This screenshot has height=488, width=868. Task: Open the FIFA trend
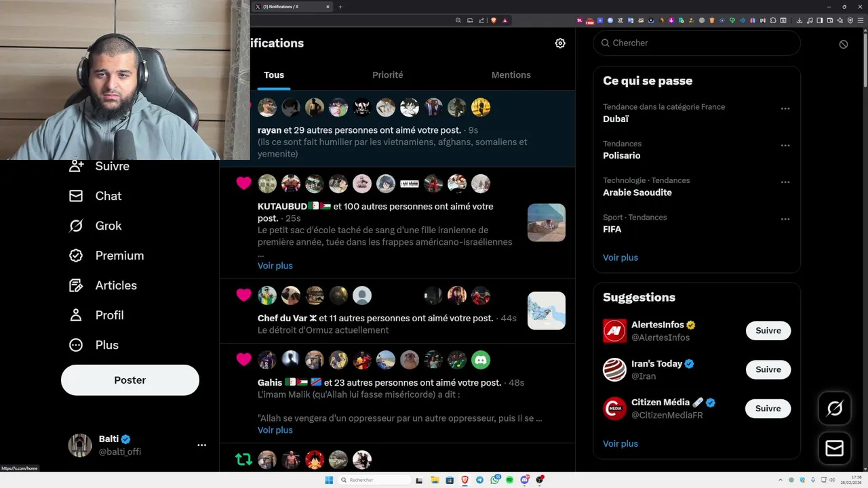coord(612,229)
